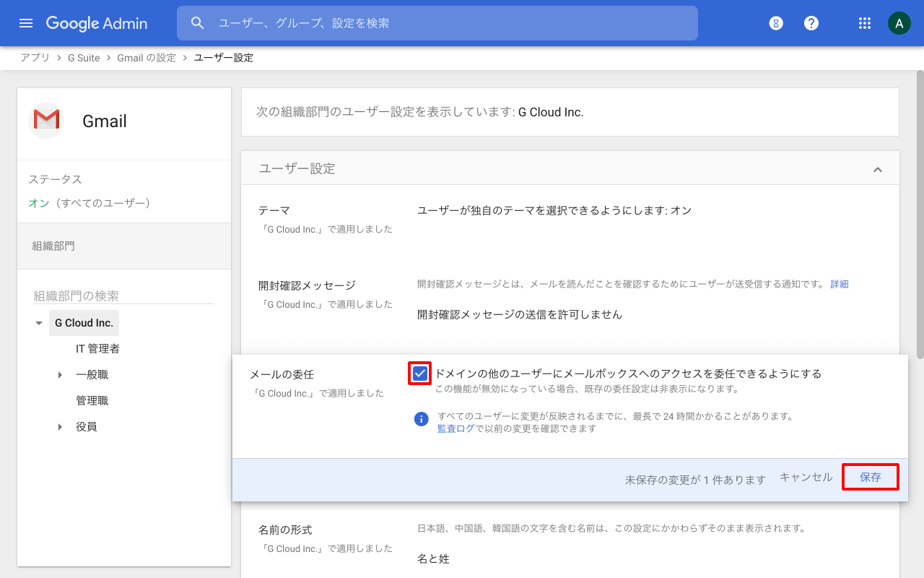
Task: Open the hamburger main menu
Action: 26,23
